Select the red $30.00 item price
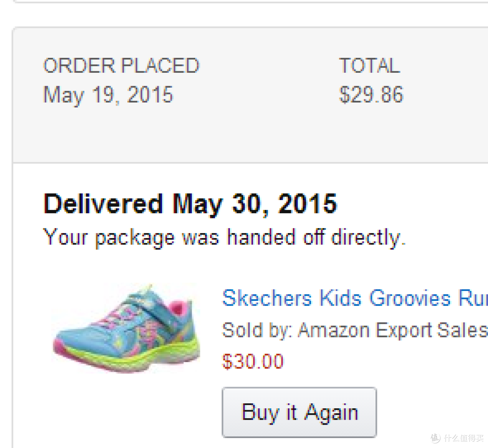Viewport: 488px width, 448px height. 253,361
